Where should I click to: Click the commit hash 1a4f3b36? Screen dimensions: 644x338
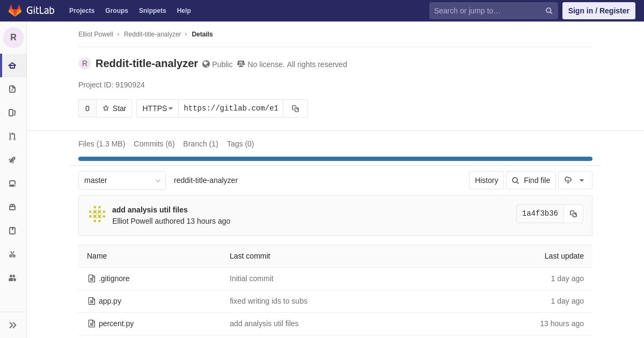coord(540,214)
